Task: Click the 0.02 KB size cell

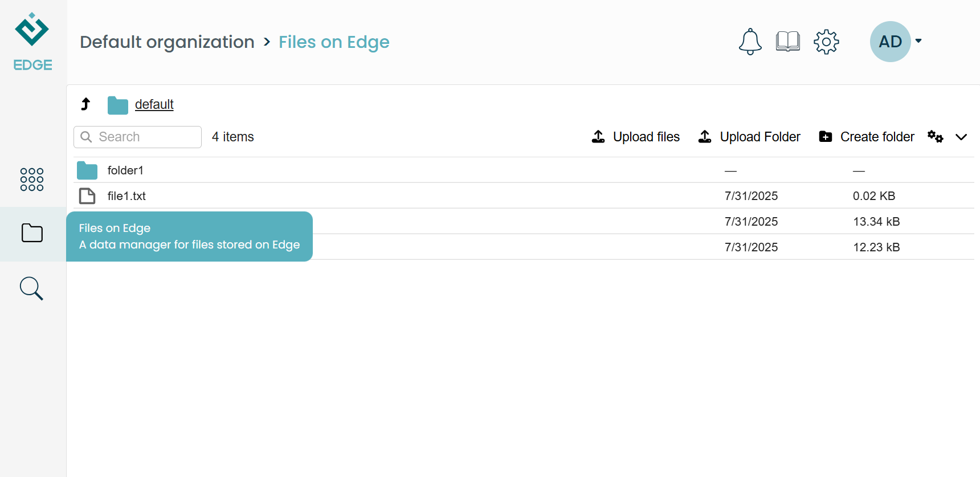Action: pos(874,196)
